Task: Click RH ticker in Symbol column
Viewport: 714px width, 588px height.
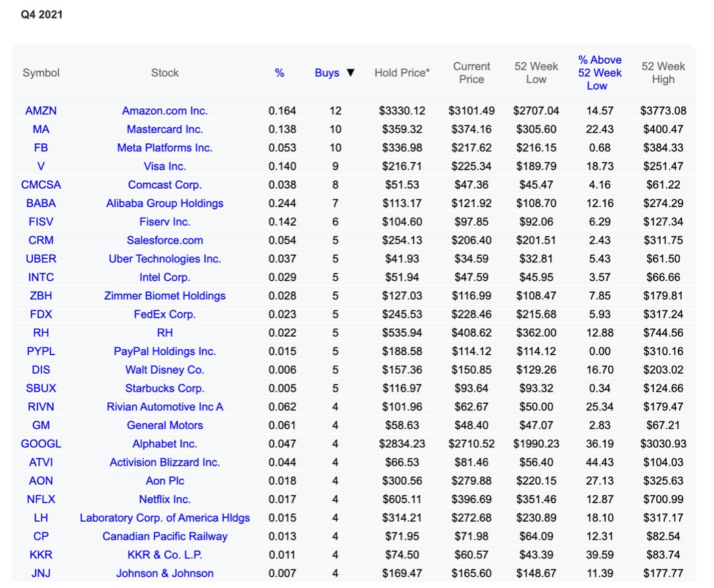Action: coord(41,333)
